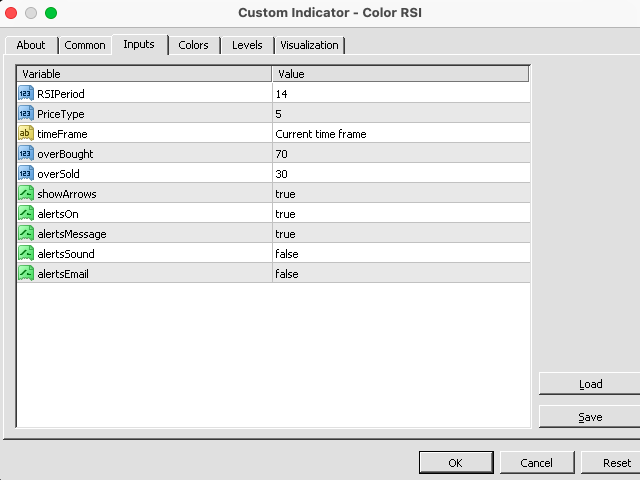Select the PriceType value 5
640x480 pixels.
pos(278,114)
